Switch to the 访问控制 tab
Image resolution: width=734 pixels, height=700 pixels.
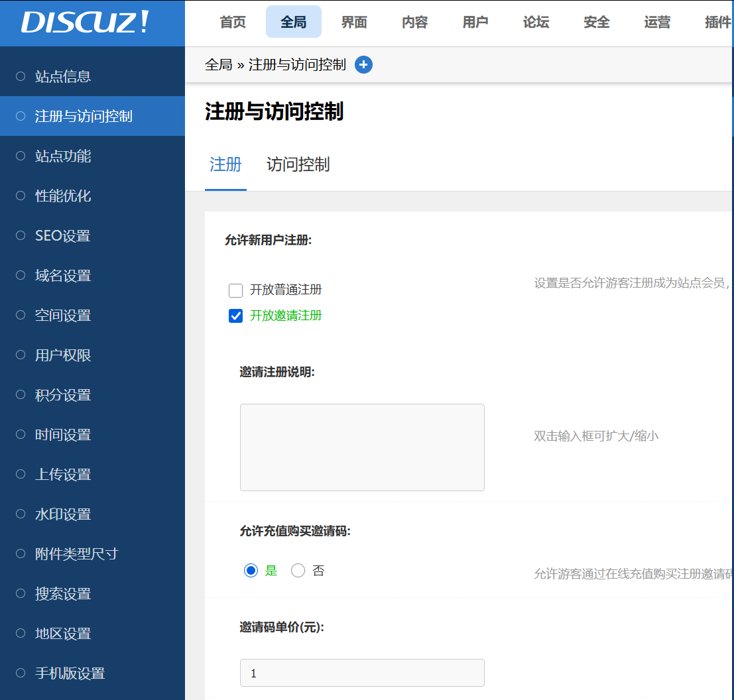coord(298,164)
